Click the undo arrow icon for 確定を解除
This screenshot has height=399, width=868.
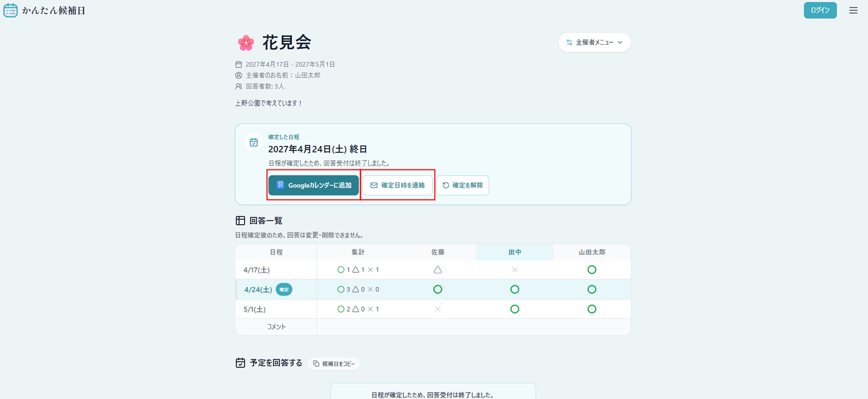click(x=446, y=185)
